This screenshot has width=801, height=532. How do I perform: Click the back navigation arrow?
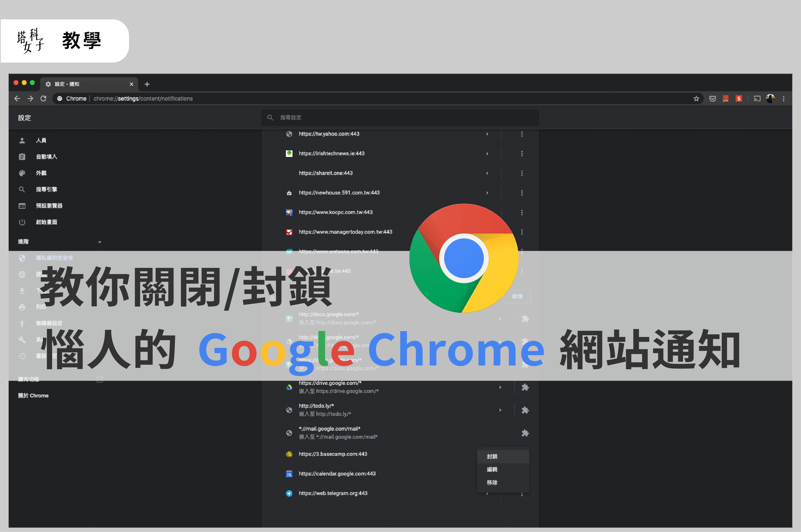point(17,98)
